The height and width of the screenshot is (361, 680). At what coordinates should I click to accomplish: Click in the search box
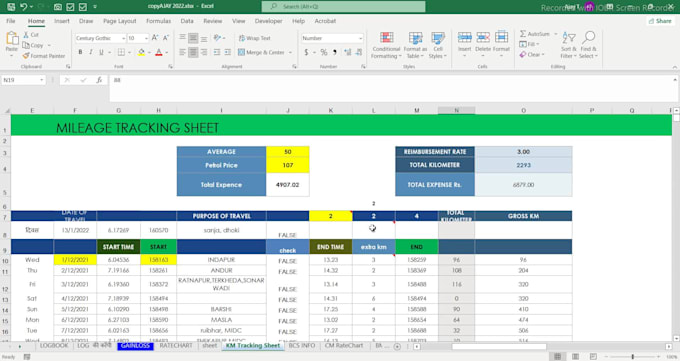point(343,7)
